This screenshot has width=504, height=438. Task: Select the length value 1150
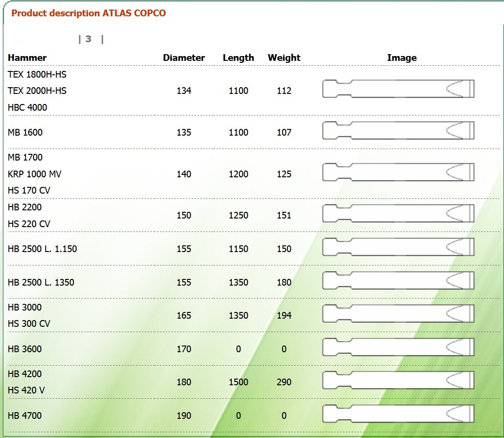pos(239,249)
